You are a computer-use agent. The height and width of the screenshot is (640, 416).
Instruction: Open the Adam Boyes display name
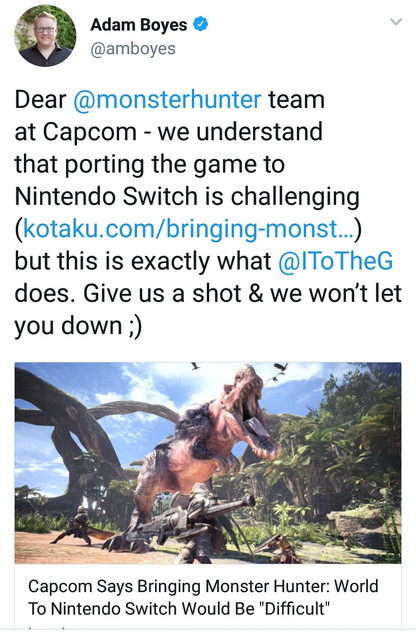click(x=139, y=25)
